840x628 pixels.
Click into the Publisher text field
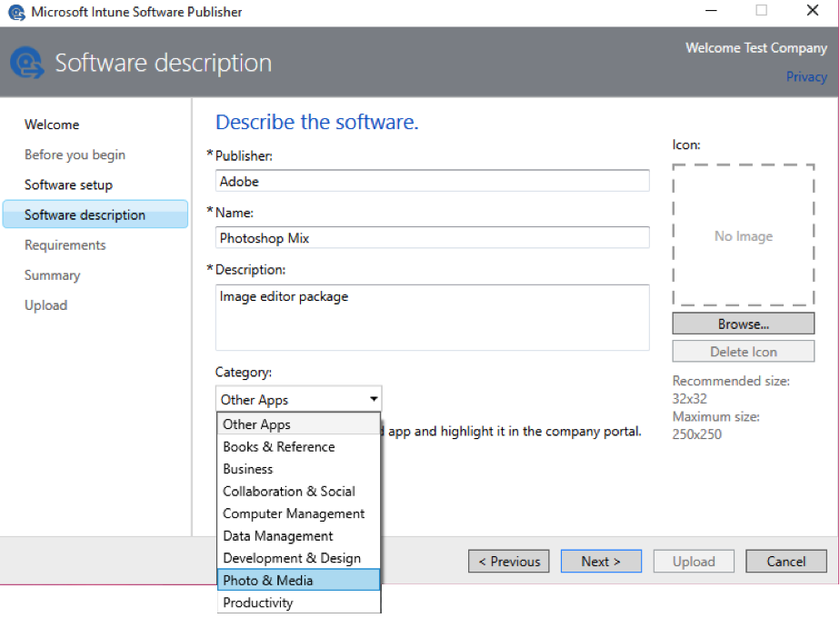[x=432, y=181]
